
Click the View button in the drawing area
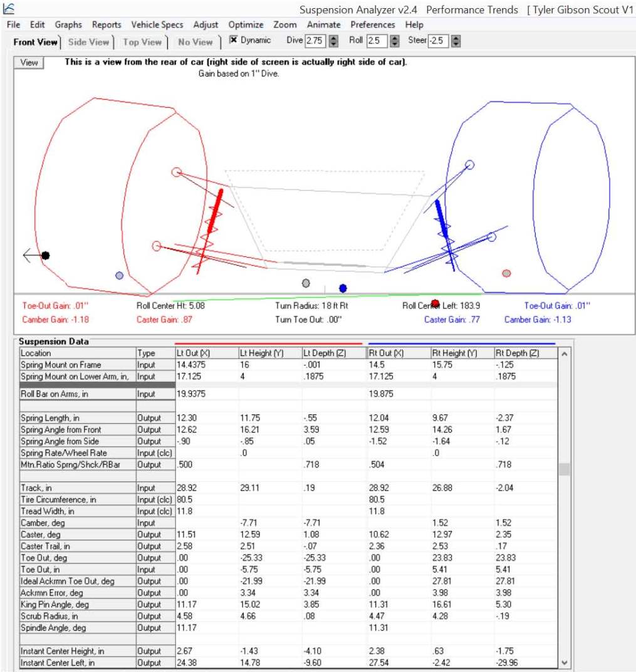tap(29, 63)
